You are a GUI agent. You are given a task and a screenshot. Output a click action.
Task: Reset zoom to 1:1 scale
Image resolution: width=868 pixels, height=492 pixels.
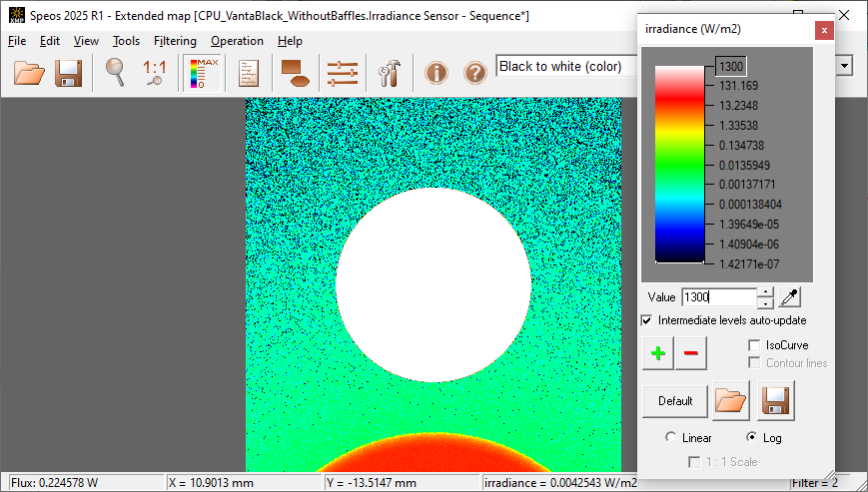pyautogui.click(x=155, y=73)
